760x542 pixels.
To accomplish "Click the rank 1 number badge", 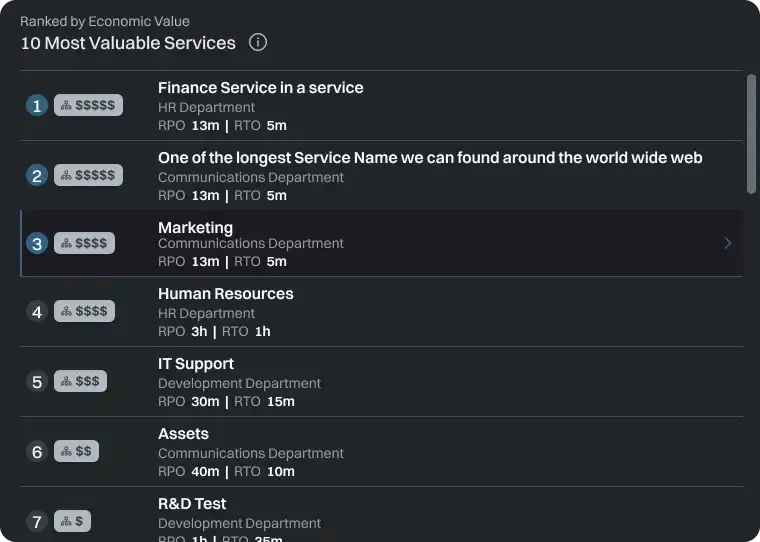I will pos(37,106).
